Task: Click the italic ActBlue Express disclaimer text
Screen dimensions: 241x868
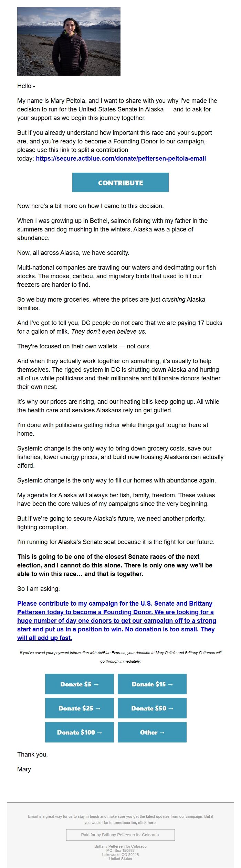Action: coord(120,657)
